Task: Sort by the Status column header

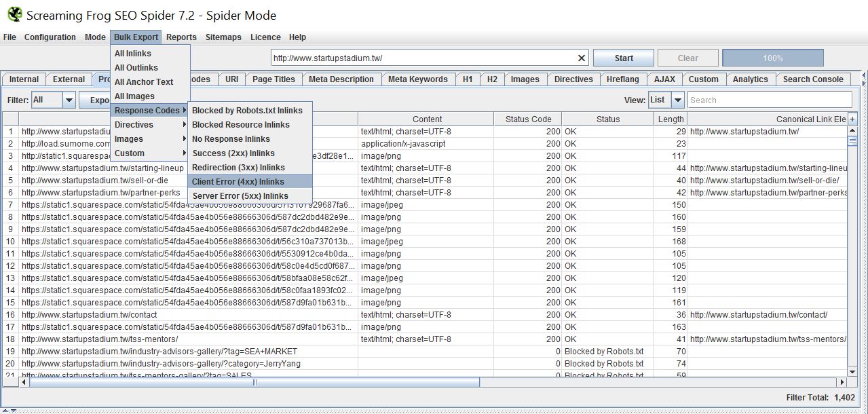Action: click(608, 119)
